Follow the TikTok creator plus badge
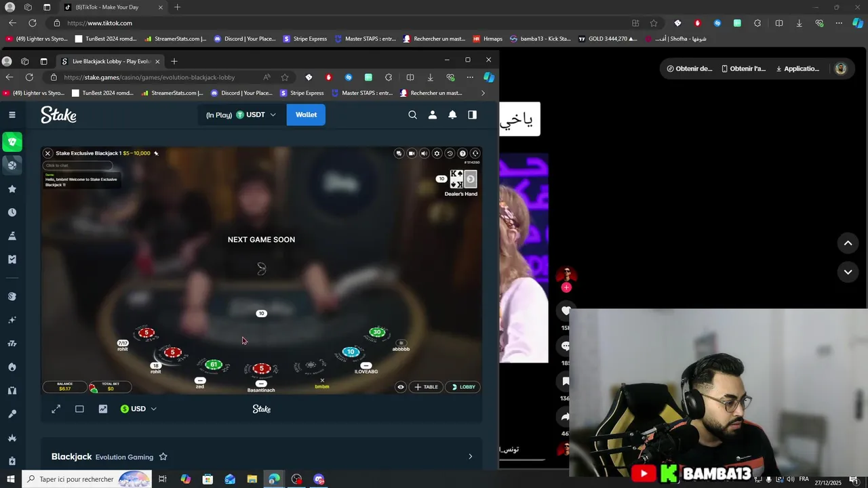868x488 pixels. (566, 287)
